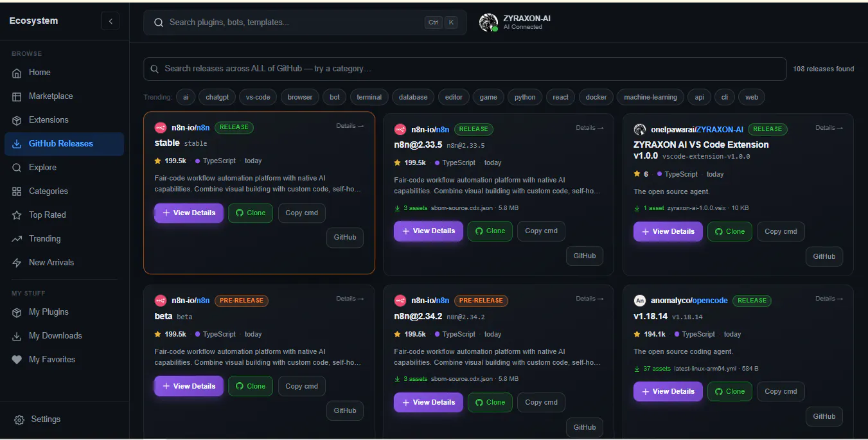The height and width of the screenshot is (440, 868).
Task: Click n8n logo on the stable release card
Action: point(161,127)
